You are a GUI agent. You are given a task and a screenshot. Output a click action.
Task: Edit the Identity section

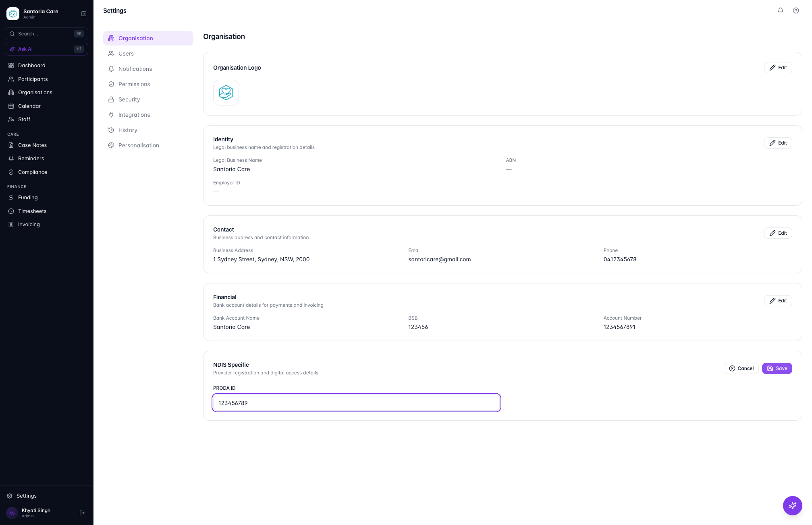click(778, 143)
